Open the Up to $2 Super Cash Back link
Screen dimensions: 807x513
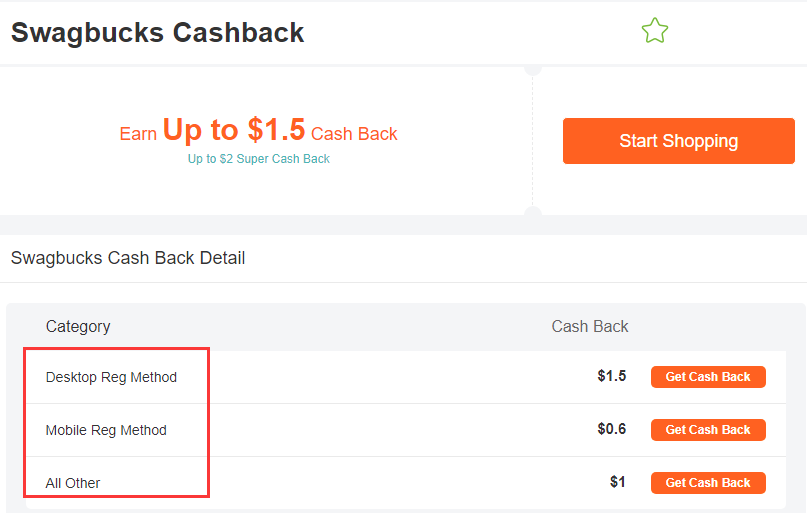(258, 159)
